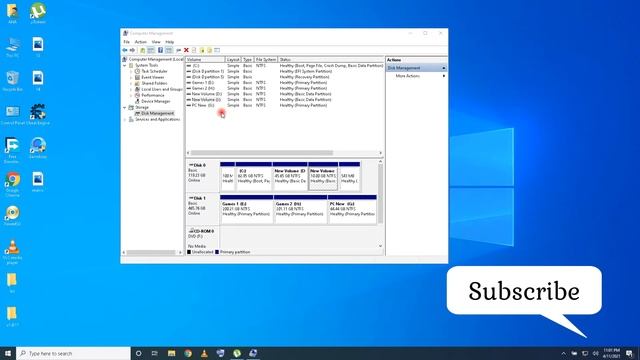The image size is (640, 360).
Task: Select Cheat Engine desktop icon
Action: [38, 114]
